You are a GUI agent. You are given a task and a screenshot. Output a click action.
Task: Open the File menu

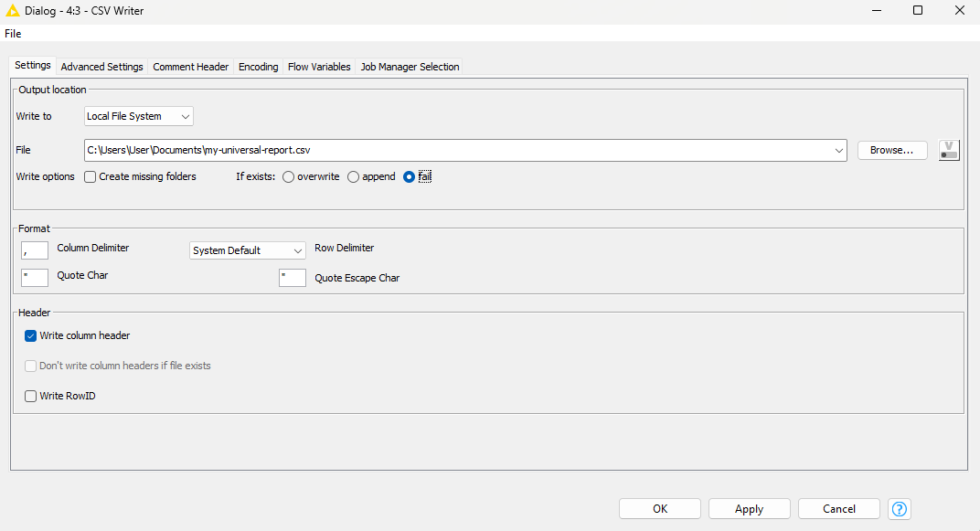(x=13, y=34)
